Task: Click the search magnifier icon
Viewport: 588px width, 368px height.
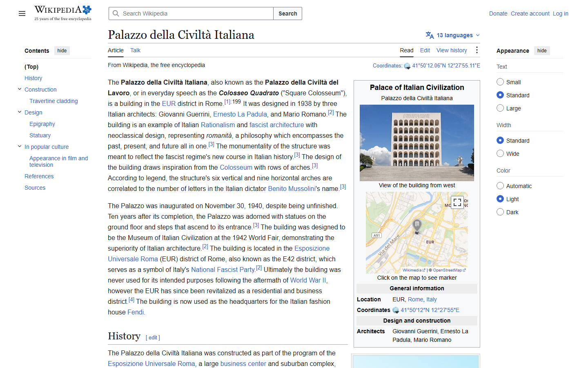Action: click(116, 13)
